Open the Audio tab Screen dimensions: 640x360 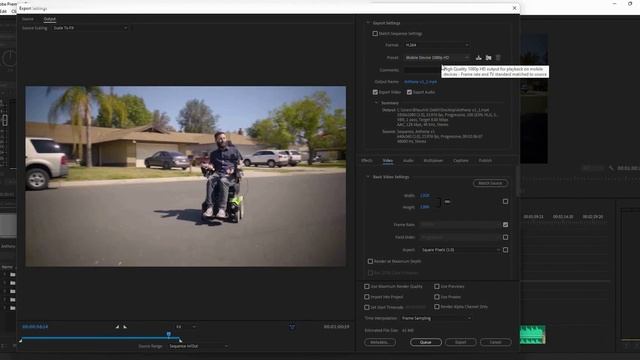pyautogui.click(x=408, y=160)
